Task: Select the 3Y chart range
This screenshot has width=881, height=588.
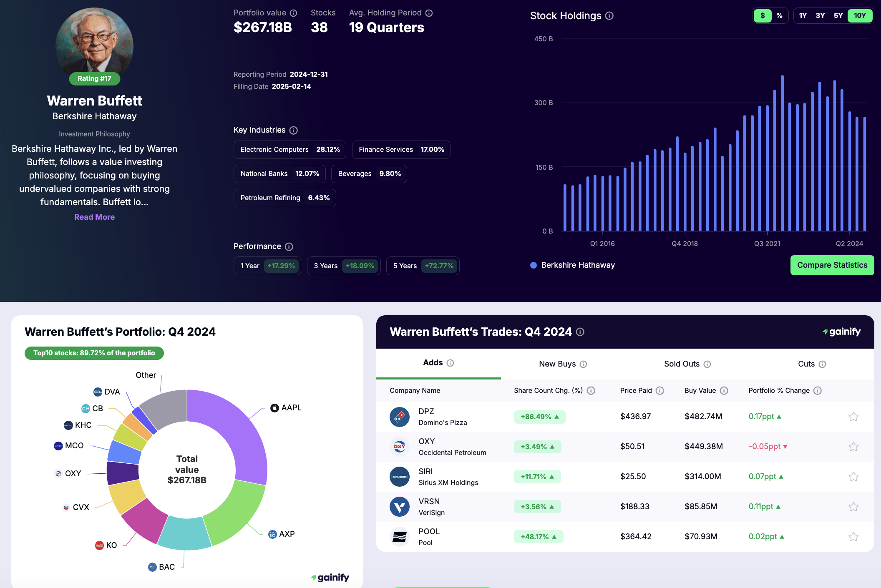Action: pos(821,16)
